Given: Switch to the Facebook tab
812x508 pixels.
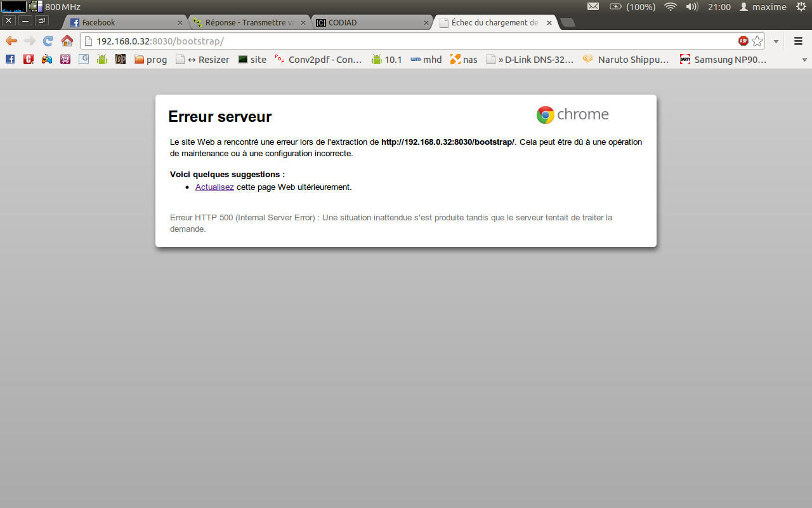Looking at the screenshot, I should pyautogui.click(x=126, y=23).
